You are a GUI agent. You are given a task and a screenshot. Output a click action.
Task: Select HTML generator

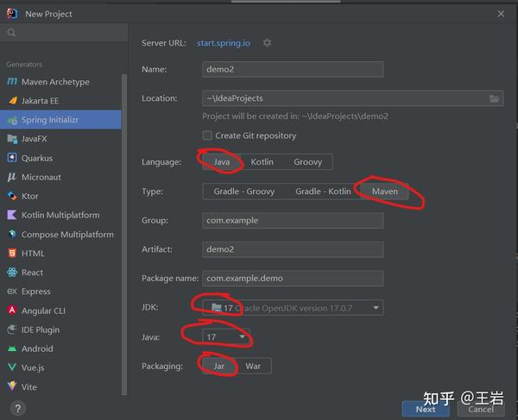[x=60, y=254]
